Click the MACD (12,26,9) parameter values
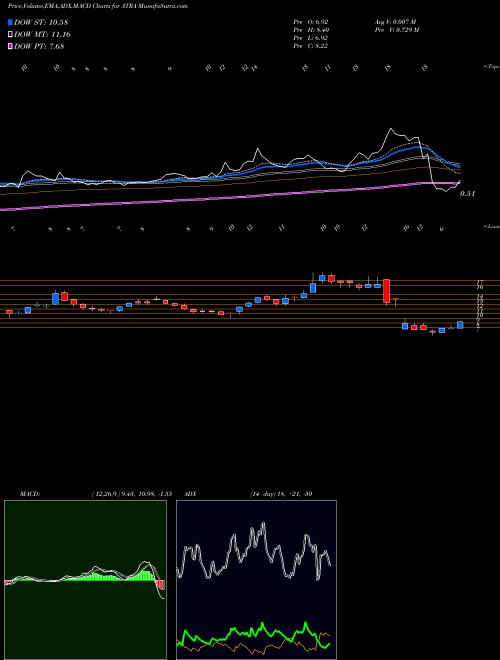The image size is (500, 660). pos(131,494)
